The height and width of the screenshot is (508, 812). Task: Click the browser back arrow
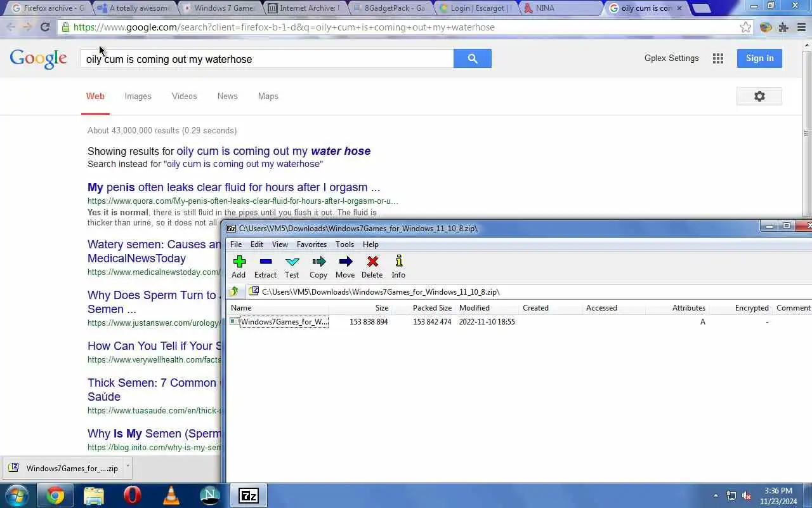11,27
